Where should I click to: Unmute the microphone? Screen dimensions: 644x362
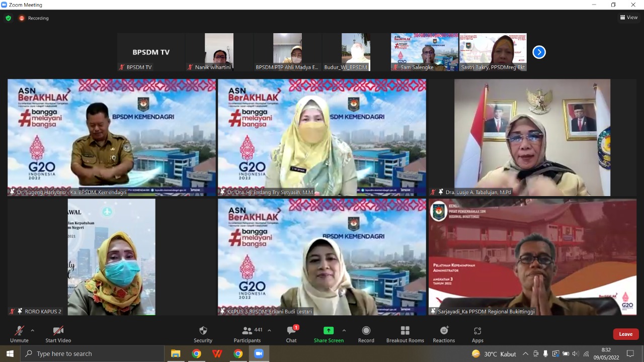coord(19,334)
